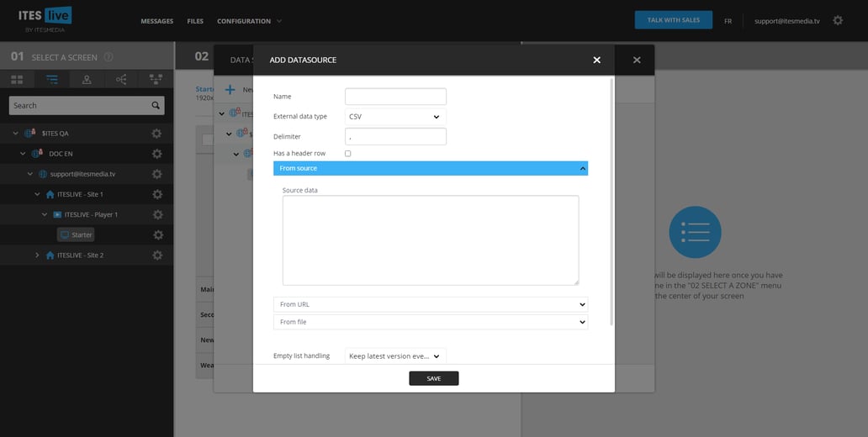This screenshot has width=868, height=437.
Task: Select ITESLIVE - Player 1 in tree
Action: tap(91, 214)
